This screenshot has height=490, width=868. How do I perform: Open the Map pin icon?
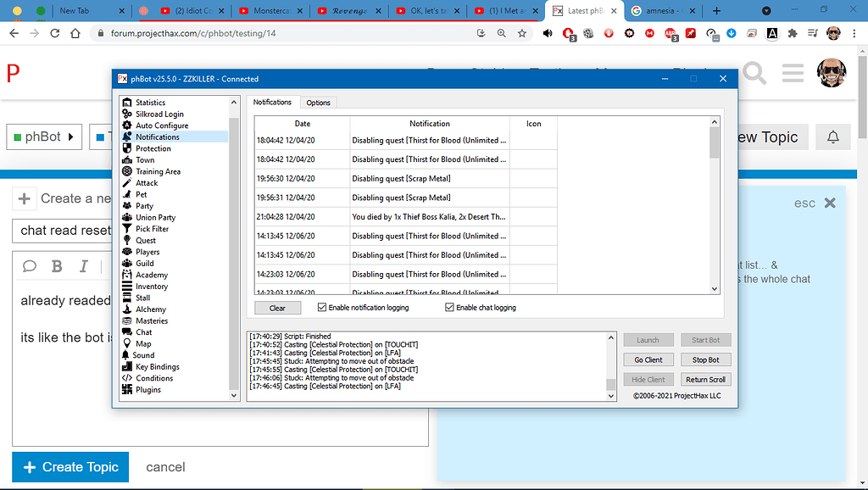127,344
